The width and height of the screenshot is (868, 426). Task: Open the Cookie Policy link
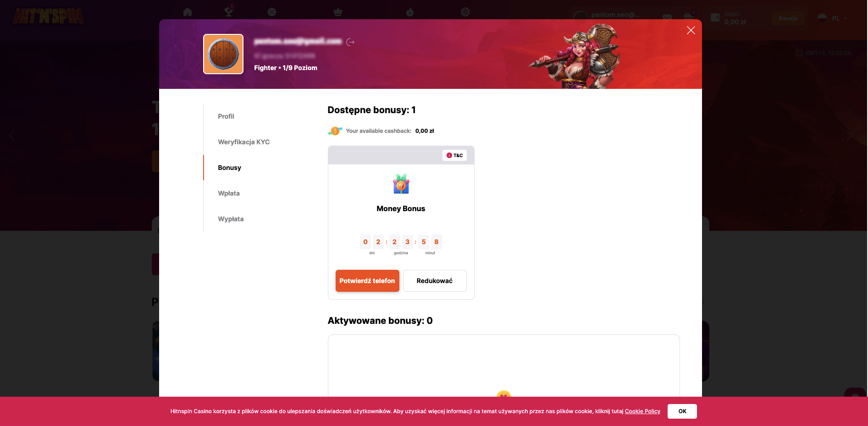coord(642,411)
